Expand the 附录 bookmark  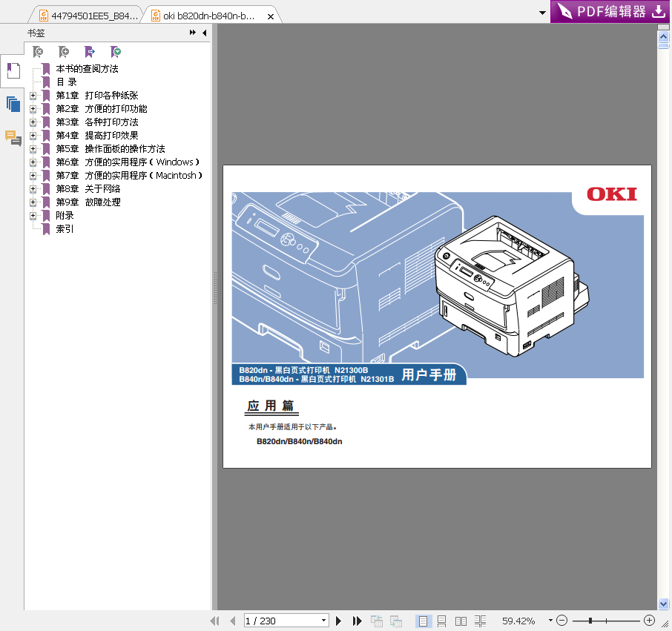tap(33, 216)
